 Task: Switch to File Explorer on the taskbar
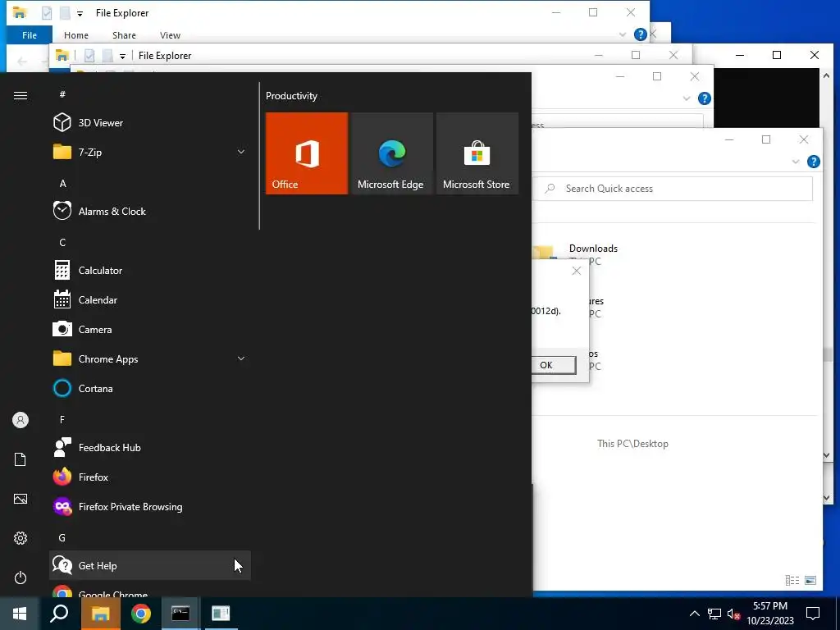pyautogui.click(x=100, y=614)
